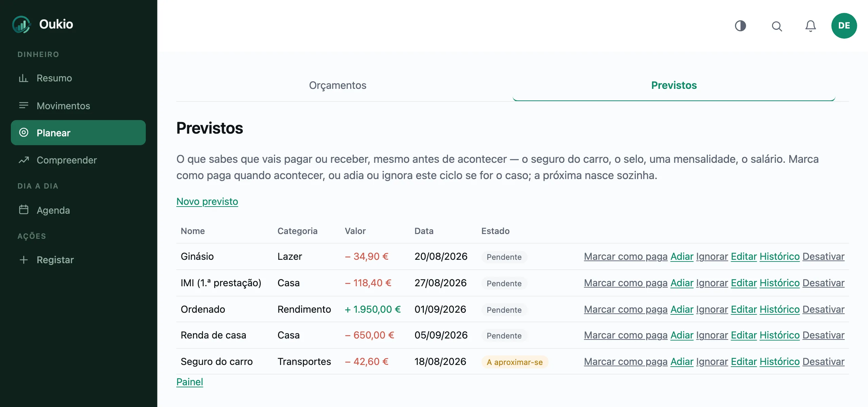The image size is (868, 407).
Task: Ignore the Ordenado cycle
Action: pyautogui.click(x=712, y=309)
